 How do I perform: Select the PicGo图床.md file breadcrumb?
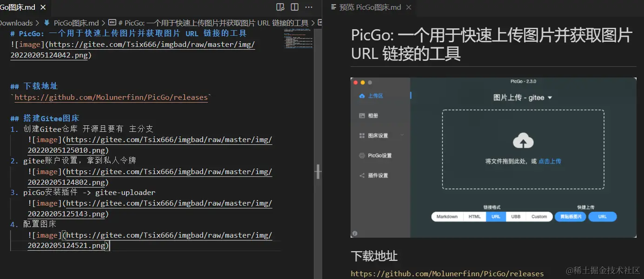click(x=76, y=23)
